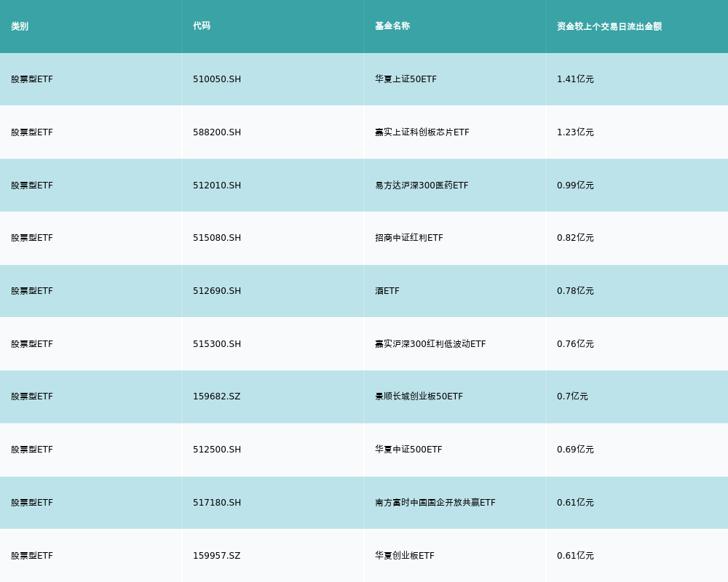
Task: Select code 515300.SH
Action: tap(217, 344)
